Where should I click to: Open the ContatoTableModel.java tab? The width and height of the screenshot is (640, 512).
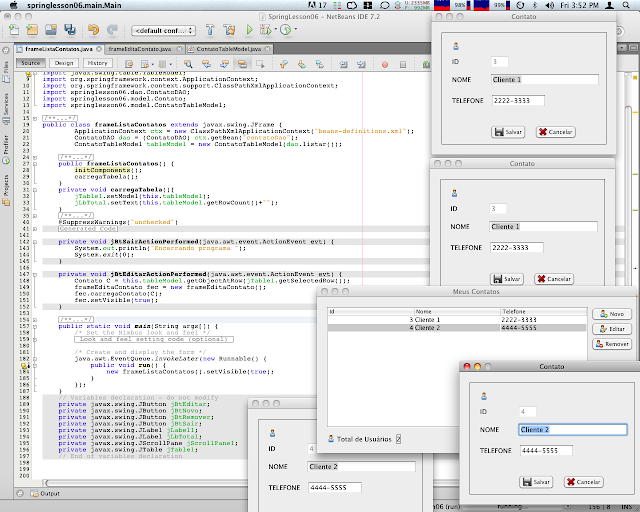[229, 48]
